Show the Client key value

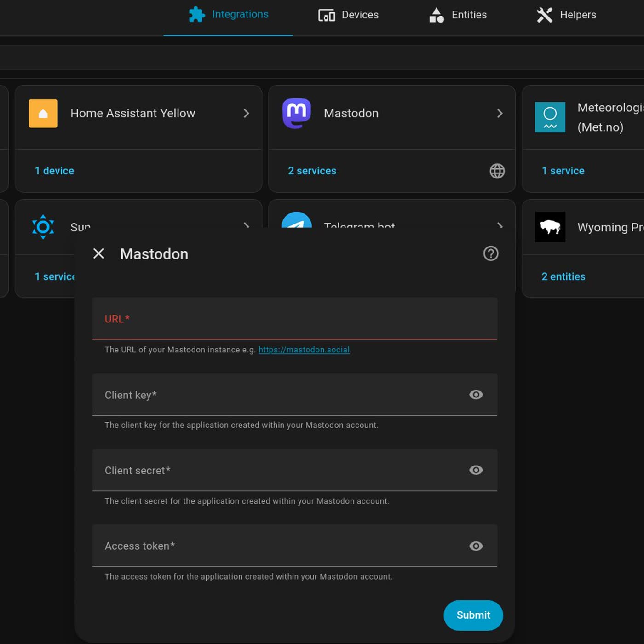pyautogui.click(x=476, y=395)
